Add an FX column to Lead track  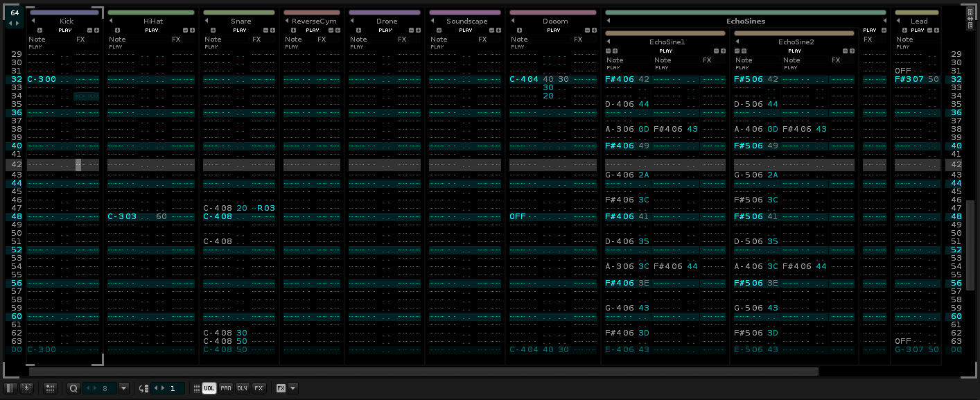tap(936, 31)
